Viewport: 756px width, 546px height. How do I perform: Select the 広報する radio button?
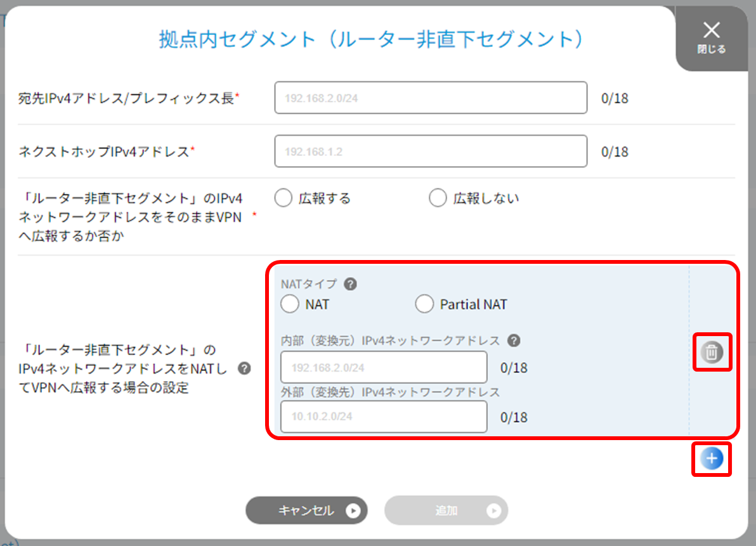tap(283, 198)
